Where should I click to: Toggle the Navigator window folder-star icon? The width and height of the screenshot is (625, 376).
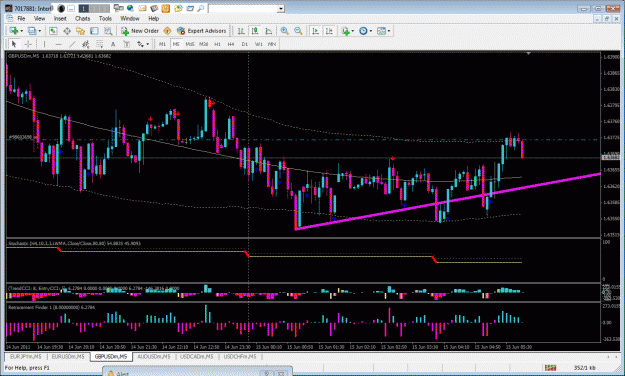pyautogui.click(x=81, y=31)
